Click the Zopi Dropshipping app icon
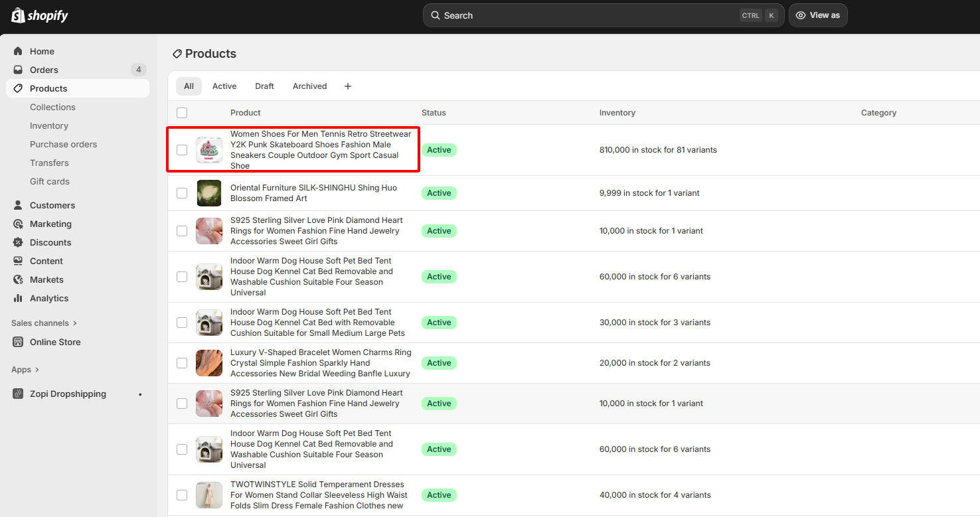The height and width of the screenshot is (517, 980). (x=18, y=394)
